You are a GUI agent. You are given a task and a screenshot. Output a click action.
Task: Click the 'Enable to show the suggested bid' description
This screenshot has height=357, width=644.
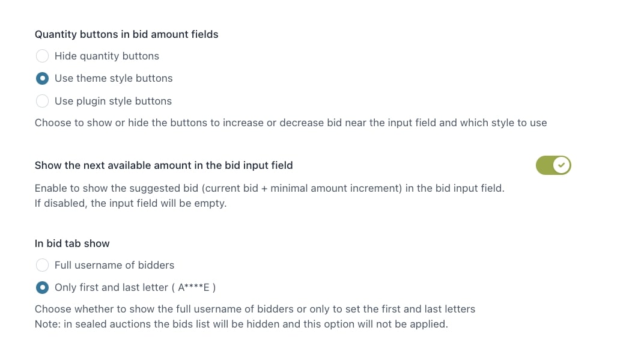(269, 188)
